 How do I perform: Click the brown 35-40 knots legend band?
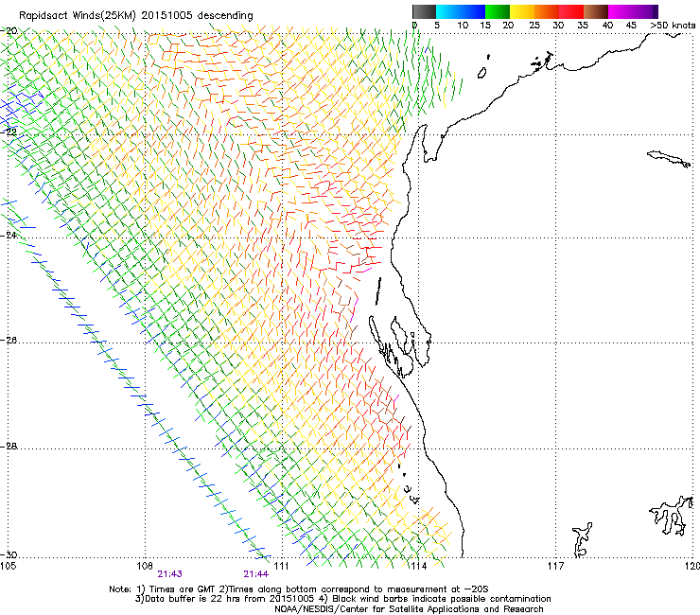(x=596, y=11)
